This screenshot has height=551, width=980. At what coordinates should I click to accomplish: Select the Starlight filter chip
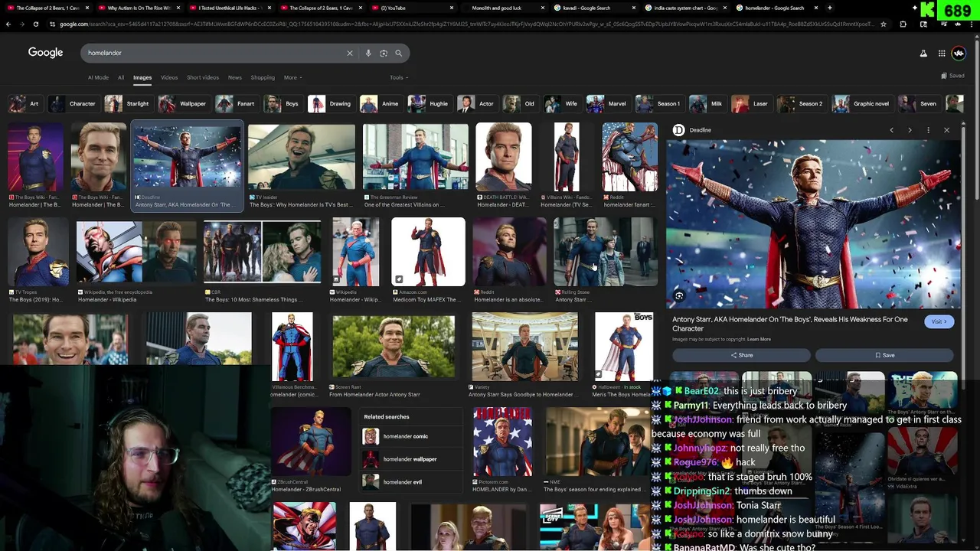(x=128, y=103)
